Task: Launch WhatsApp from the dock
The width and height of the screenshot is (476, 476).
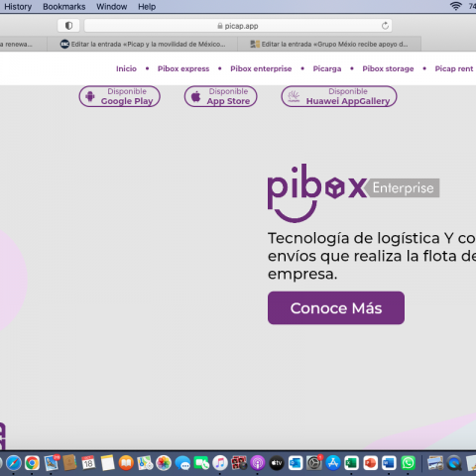Action: (x=408, y=463)
